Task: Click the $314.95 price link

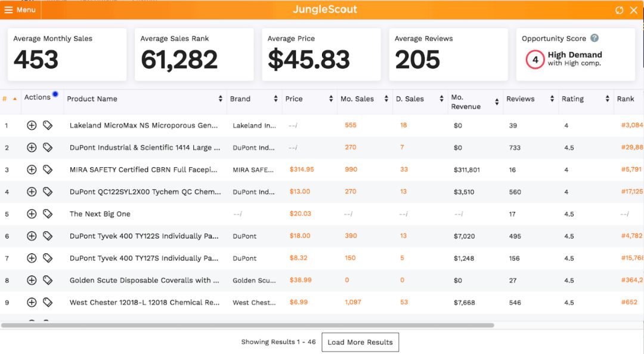Action: [302, 169]
